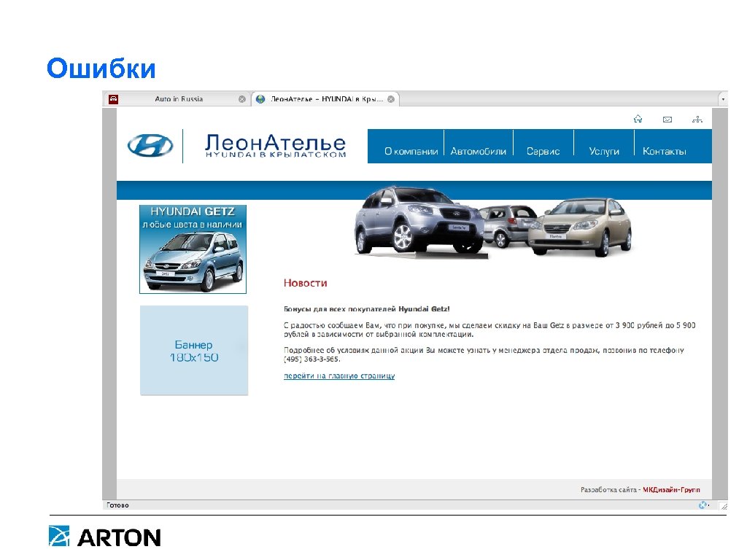Click the envelope mail icon
The height and width of the screenshot is (560, 747).
[667, 120]
